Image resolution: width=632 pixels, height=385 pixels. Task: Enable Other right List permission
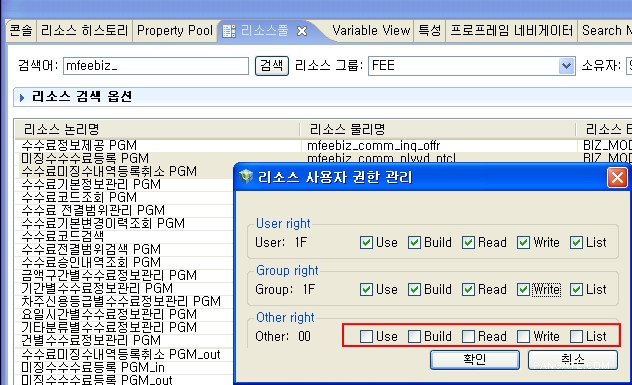pos(576,337)
